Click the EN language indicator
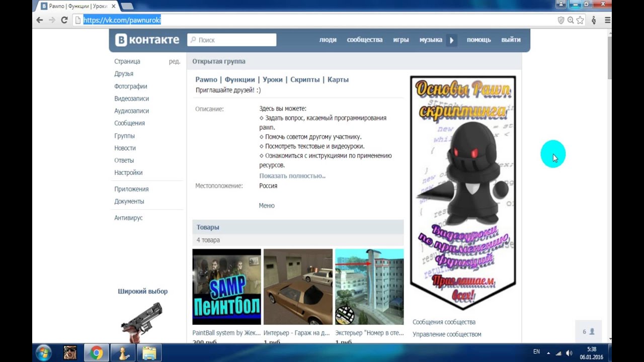644x362 pixels. coord(536,352)
